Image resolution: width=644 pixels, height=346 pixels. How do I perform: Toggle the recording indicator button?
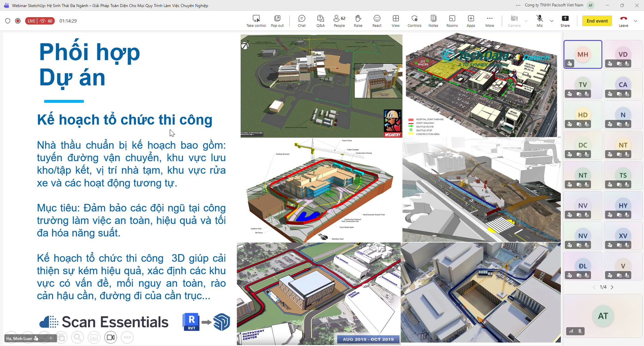tap(18, 21)
